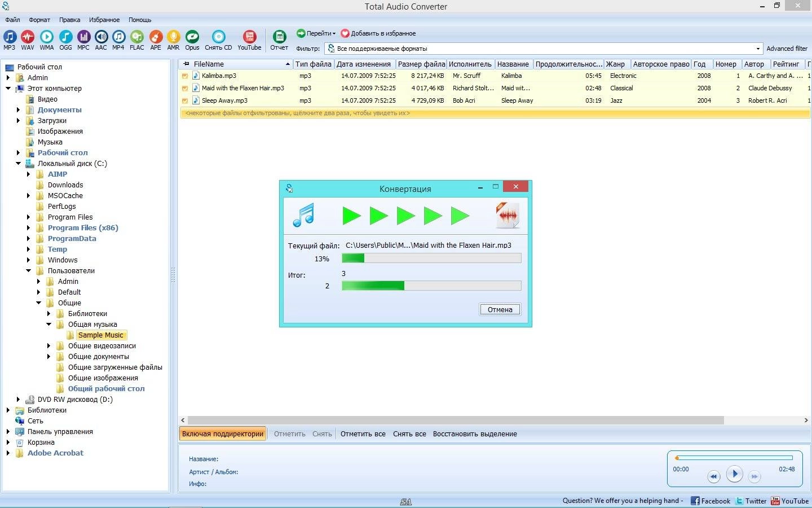The height and width of the screenshot is (508, 812).
Task: Click the Kalimba.mp3 file name
Action: [219, 76]
